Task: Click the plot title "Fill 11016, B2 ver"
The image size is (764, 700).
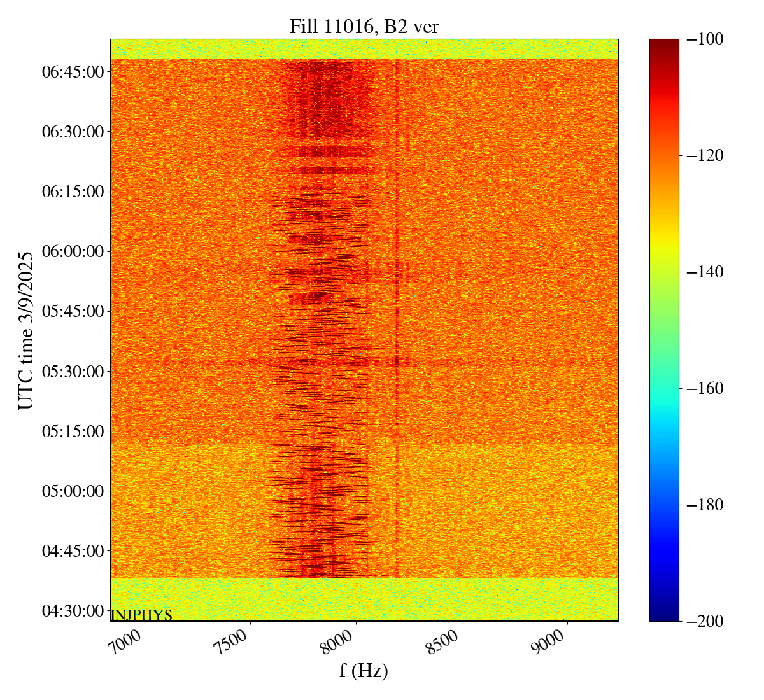Action: tap(364, 26)
